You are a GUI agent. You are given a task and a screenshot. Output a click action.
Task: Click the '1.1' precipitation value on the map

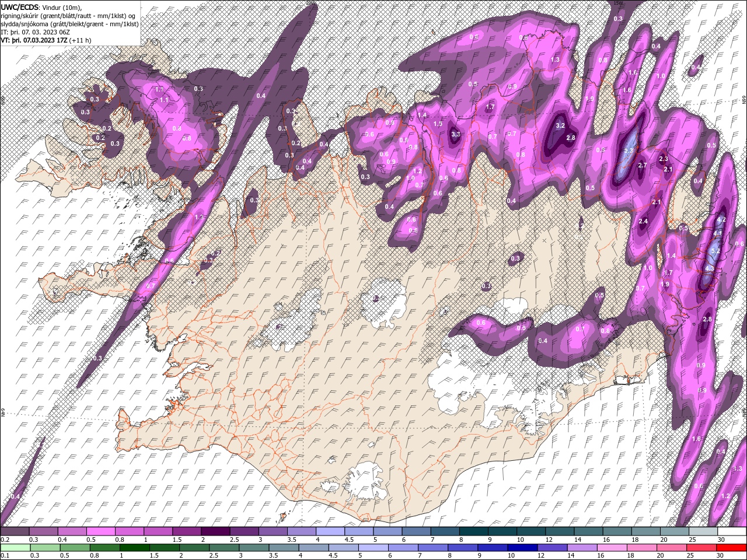[164, 100]
